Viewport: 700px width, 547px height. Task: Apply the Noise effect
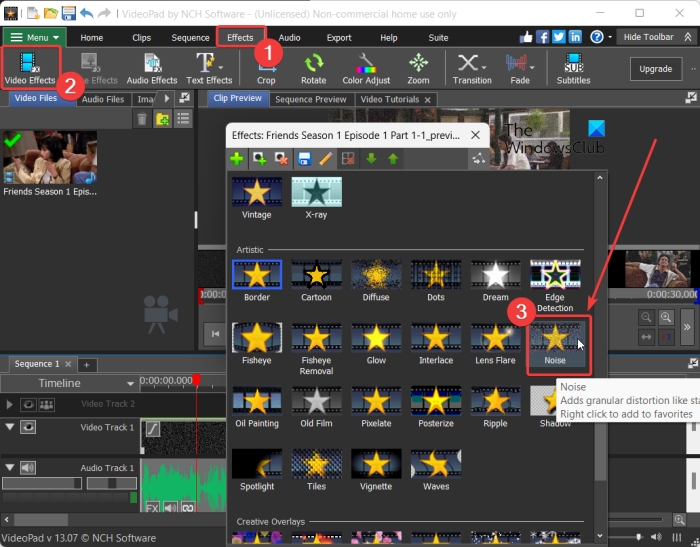[x=554, y=344]
